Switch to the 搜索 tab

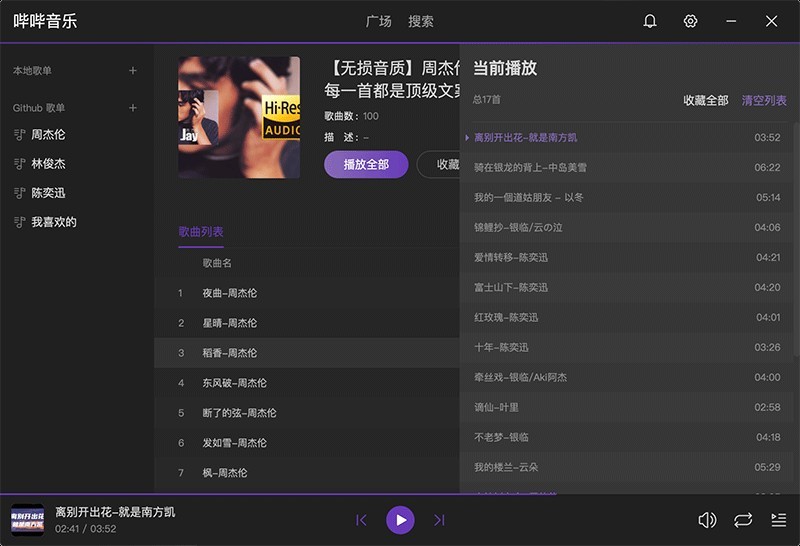click(421, 21)
